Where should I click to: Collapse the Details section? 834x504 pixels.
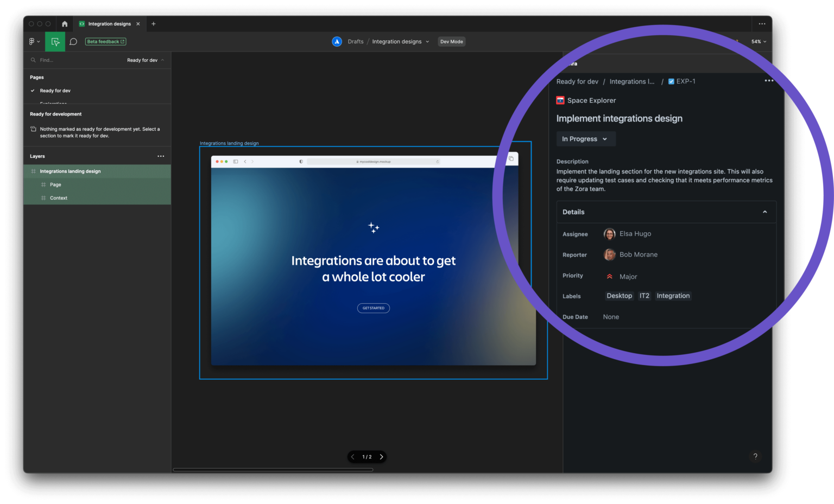(x=764, y=212)
